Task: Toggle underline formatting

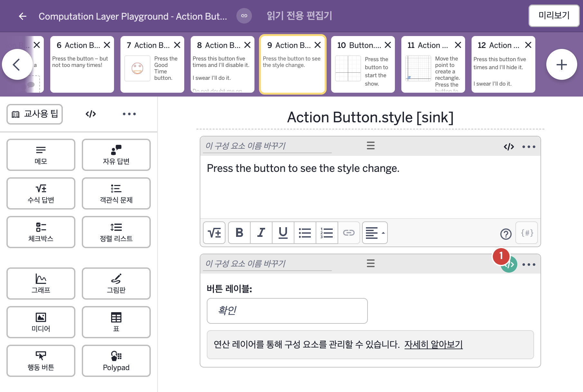Action: click(x=283, y=233)
